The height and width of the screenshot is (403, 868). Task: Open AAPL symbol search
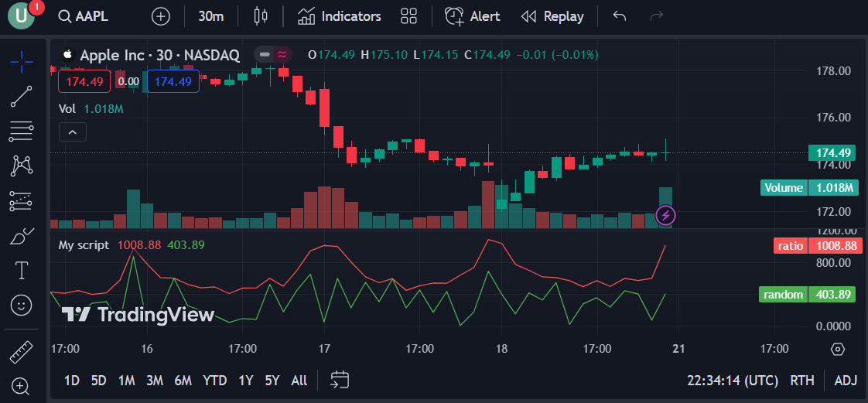click(x=84, y=16)
